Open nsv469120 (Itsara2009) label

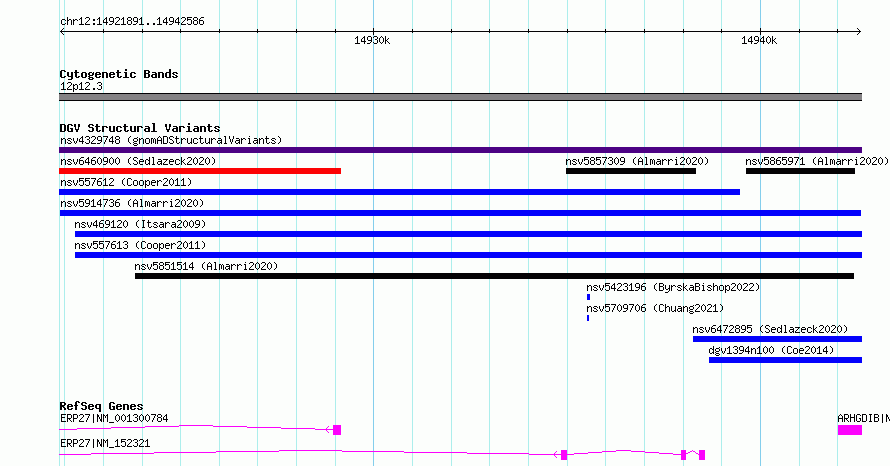pos(140,224)
